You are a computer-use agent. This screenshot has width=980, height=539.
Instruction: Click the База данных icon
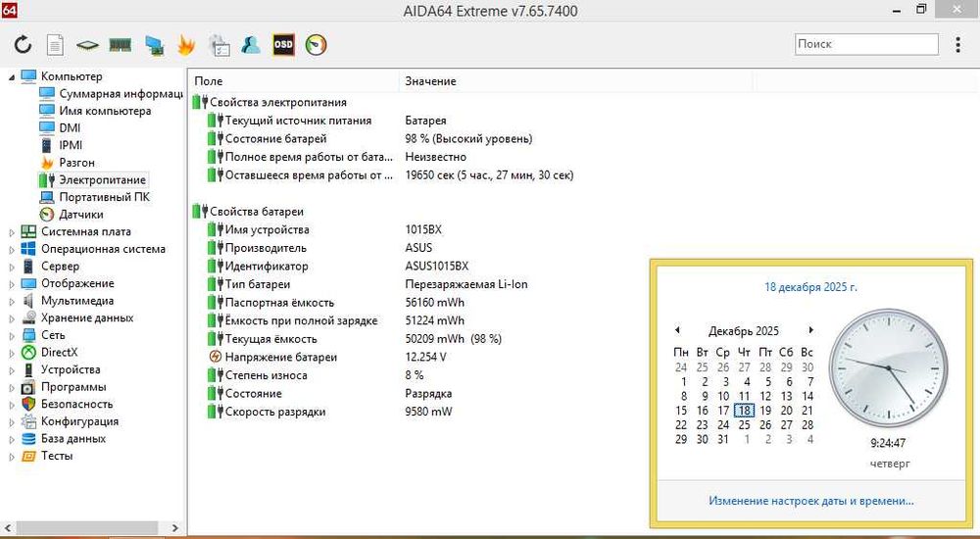(x=28, y=439)
